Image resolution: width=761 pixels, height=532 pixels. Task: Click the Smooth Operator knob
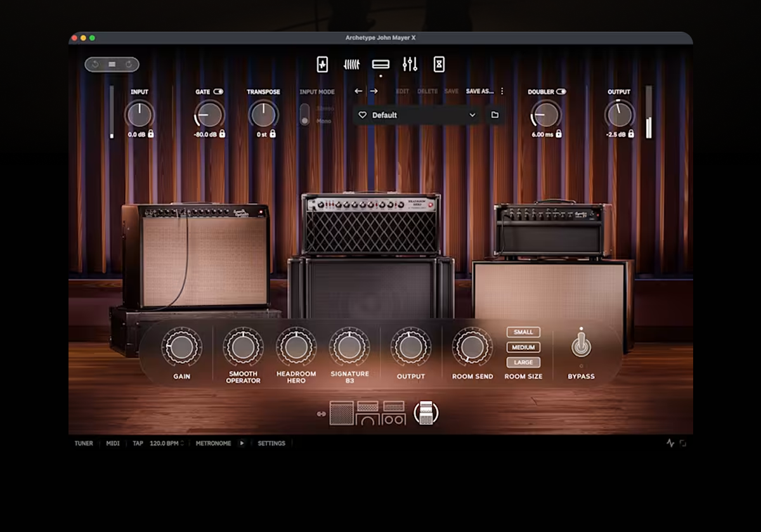point(243,347)
